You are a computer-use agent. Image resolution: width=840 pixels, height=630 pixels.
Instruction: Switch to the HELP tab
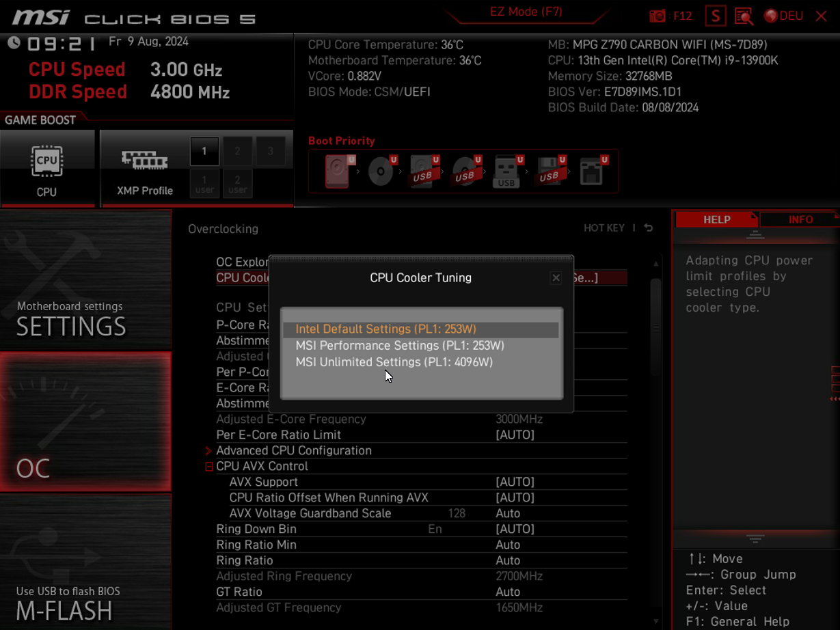[716, 219]
